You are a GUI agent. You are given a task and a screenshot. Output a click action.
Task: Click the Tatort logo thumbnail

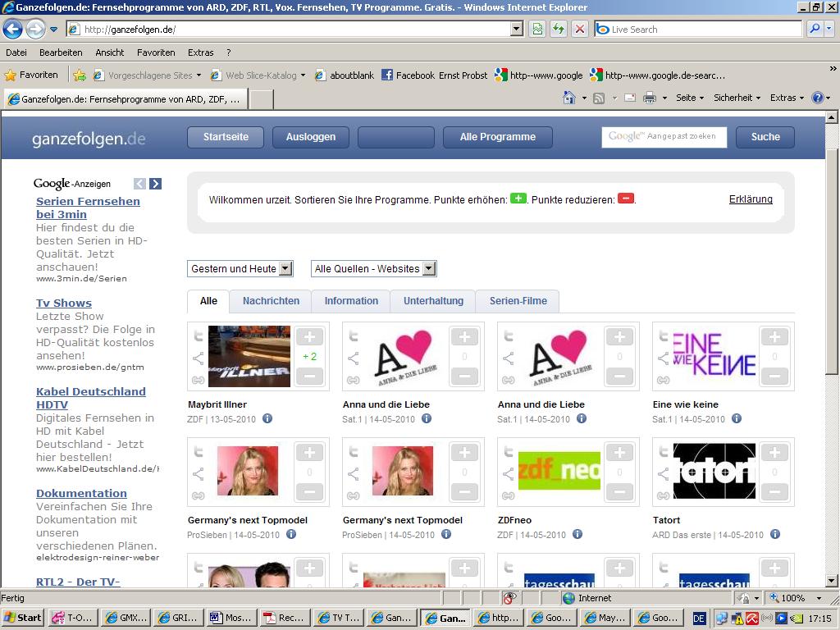click(714, 471)
